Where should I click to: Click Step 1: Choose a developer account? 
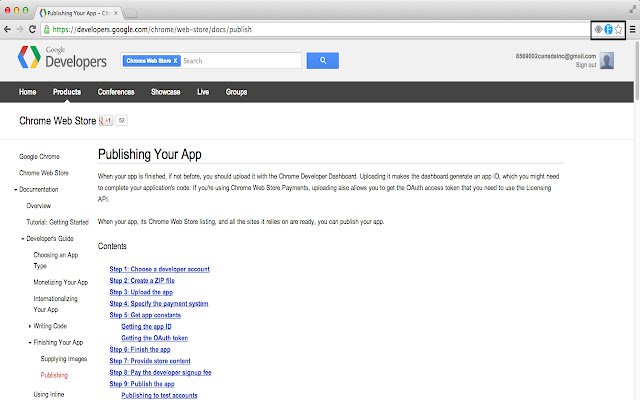coord(160,269)
